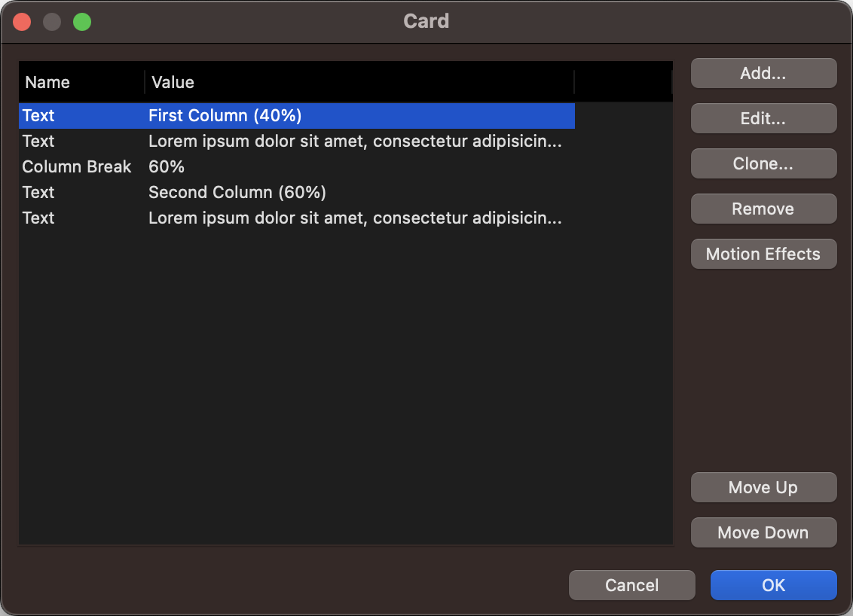The width and height of the screenshot is (853, 616).
Task: Remove the selected card item
Action: (763, 209)
